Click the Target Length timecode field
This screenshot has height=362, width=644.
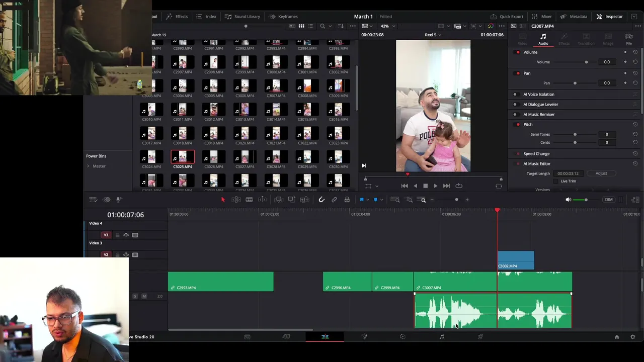click(x=568, y=173)
